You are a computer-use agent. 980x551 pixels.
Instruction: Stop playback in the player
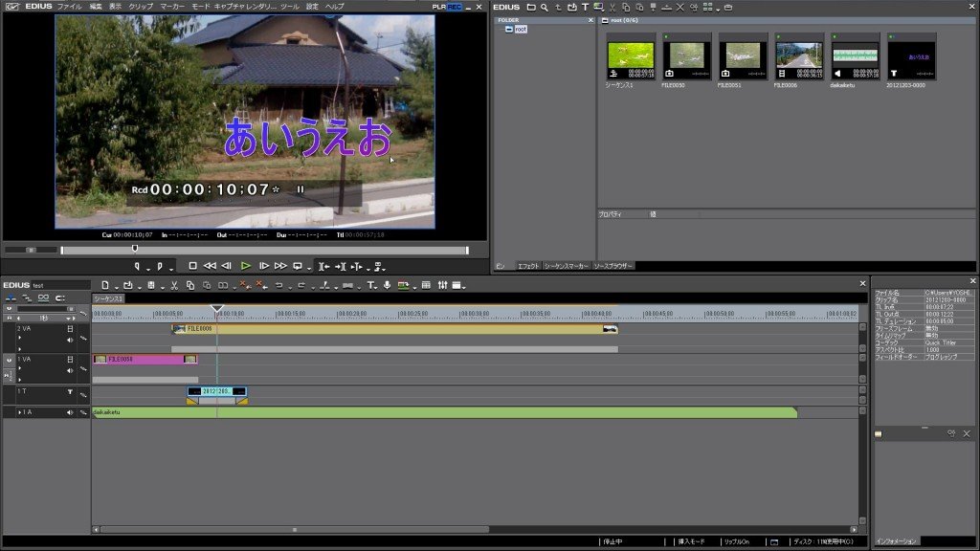192,266
